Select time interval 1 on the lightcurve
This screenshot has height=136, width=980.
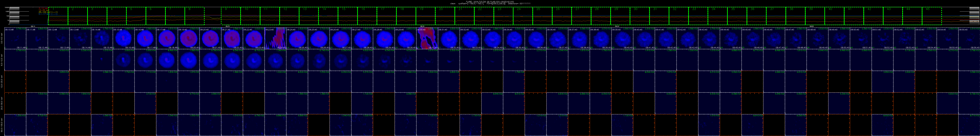tap(58, 16)
